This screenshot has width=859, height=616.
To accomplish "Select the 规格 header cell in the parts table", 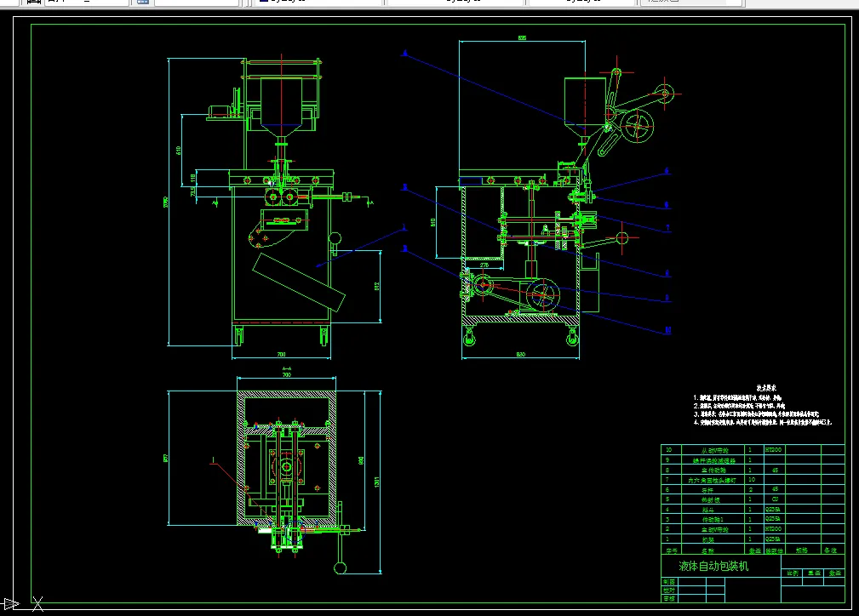I will pos(802,550).
